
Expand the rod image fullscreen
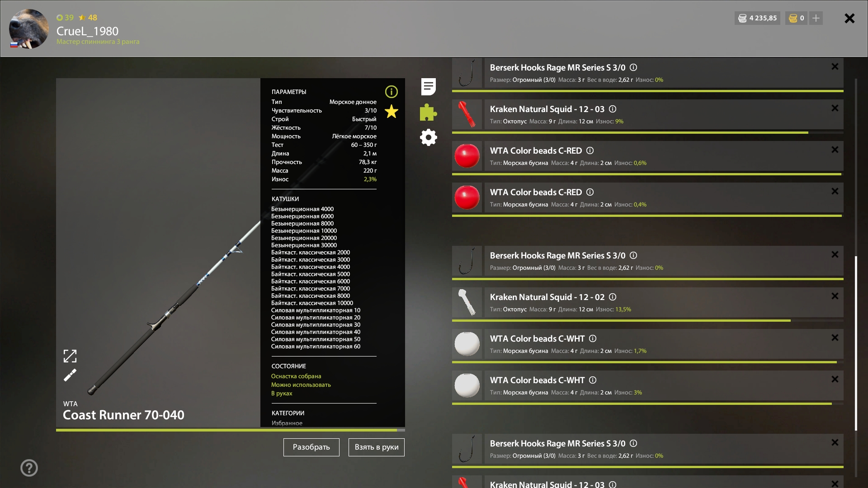click(x=70, y=356)
